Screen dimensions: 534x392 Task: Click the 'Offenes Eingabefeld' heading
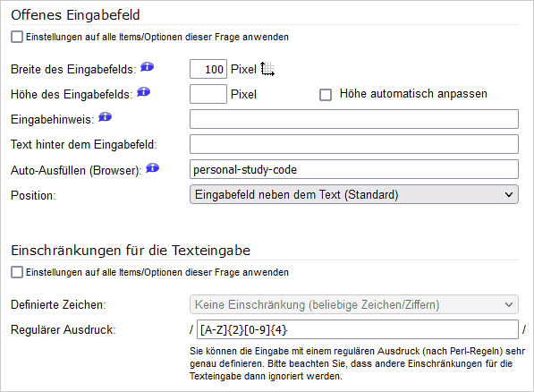click(x=75, y=15)
